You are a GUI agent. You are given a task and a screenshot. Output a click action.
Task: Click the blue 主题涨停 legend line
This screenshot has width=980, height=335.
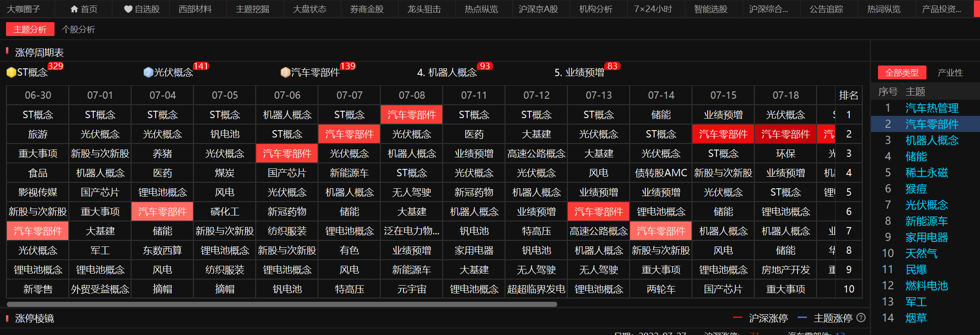(802, 317)
